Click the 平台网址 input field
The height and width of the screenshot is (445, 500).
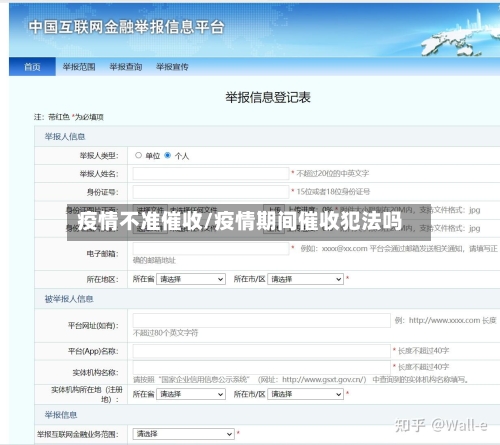262,320
